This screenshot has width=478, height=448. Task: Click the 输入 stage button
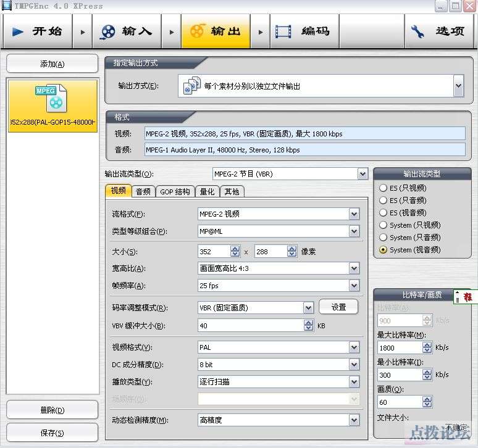coord(127,31)
